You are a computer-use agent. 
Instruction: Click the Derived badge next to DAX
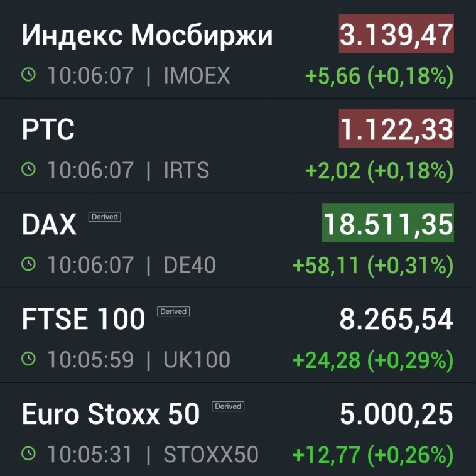[104, 217]
